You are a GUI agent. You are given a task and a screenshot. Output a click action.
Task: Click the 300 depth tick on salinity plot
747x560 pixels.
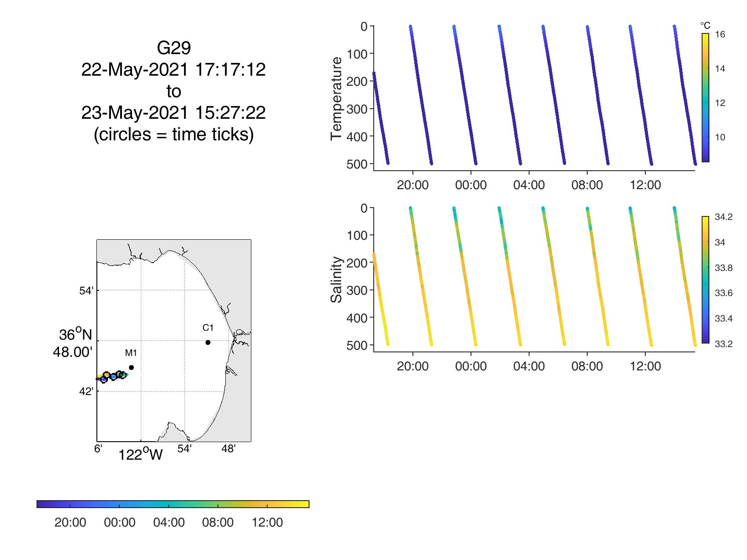(x=357, y=290)
